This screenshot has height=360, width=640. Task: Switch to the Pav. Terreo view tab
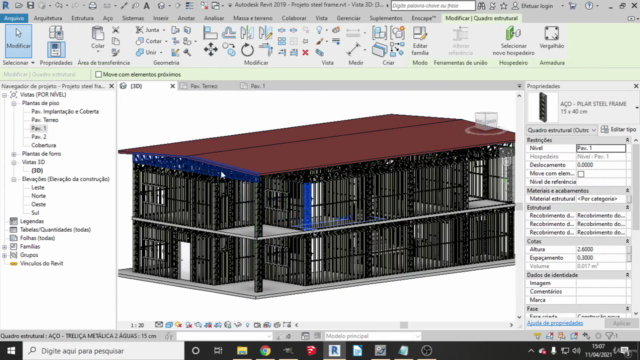click(204, 86)
